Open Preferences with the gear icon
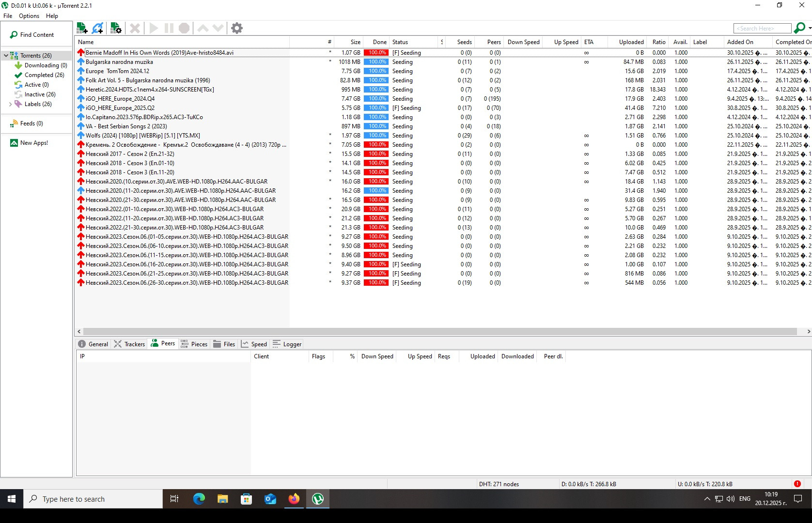The height and width of the screenshot is (523, 812). click(x=237, y=28)
